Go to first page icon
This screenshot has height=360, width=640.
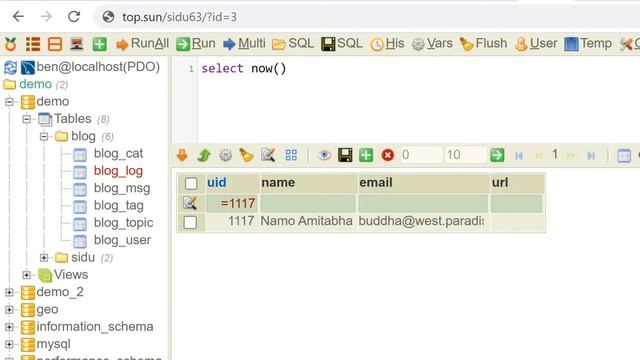click(519, 156)
